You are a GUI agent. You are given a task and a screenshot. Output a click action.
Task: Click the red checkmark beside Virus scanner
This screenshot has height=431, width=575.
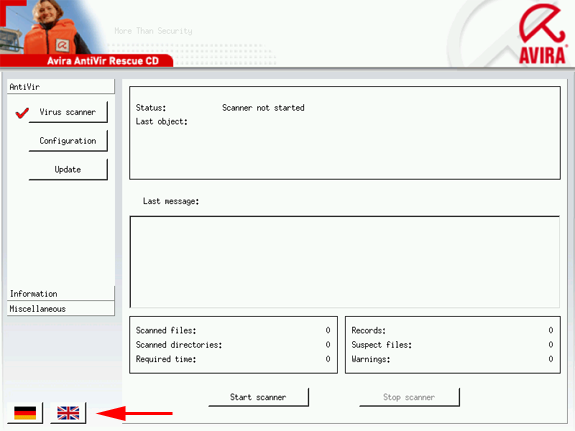22,113
